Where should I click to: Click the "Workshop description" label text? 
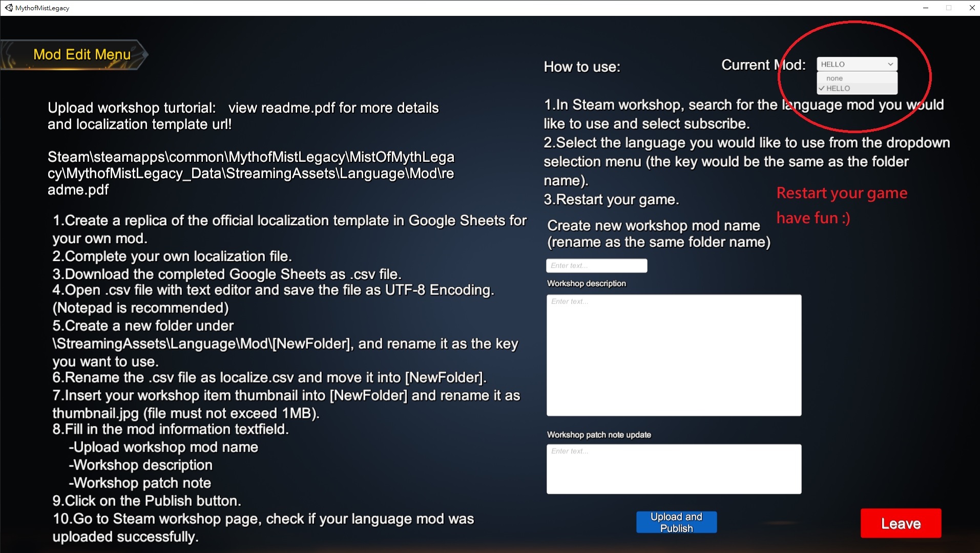tap(587, 284)
